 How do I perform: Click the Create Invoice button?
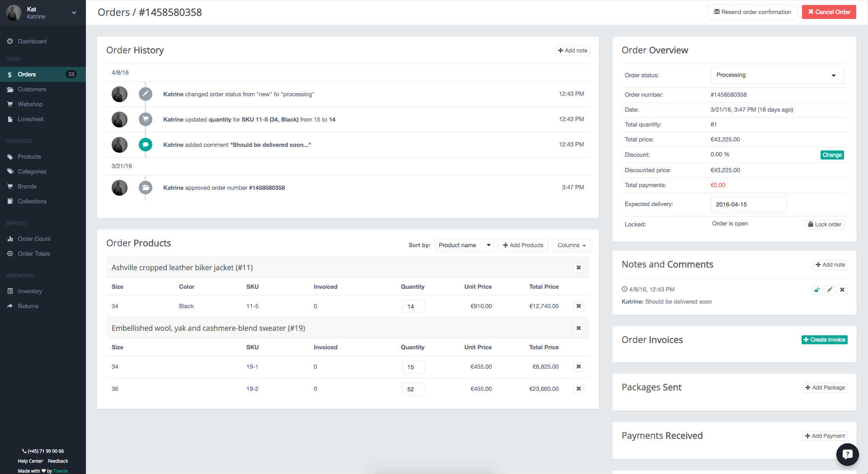click(824, 340)
